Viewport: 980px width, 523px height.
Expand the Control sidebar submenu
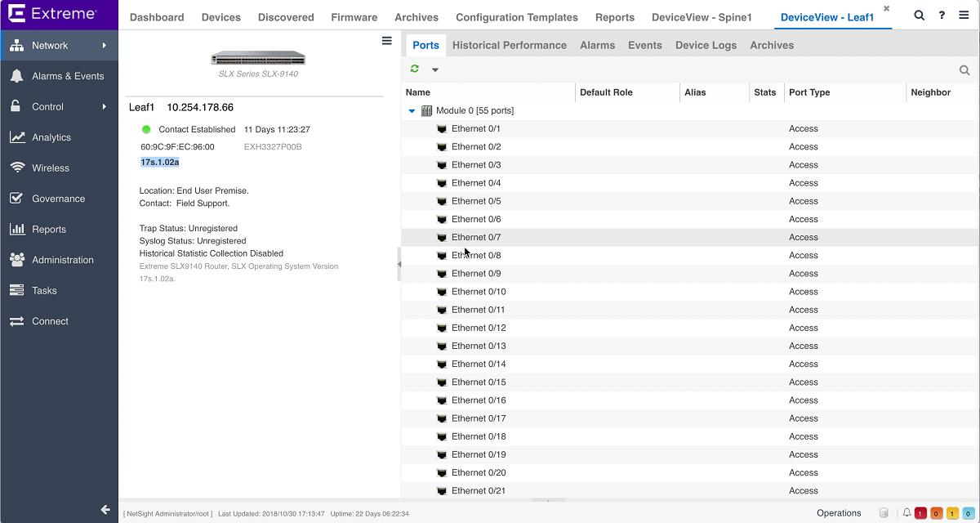click(x=105, y=107)
